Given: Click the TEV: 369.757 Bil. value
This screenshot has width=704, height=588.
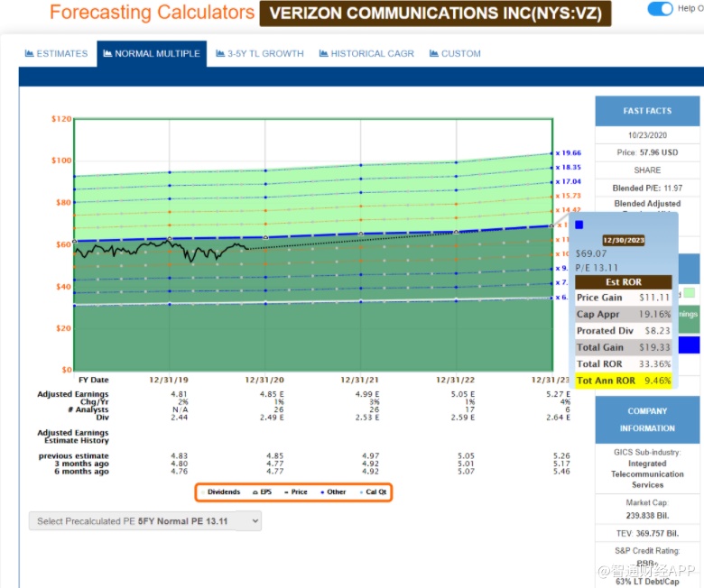Looking at the screenshot, I should point(647,534).
